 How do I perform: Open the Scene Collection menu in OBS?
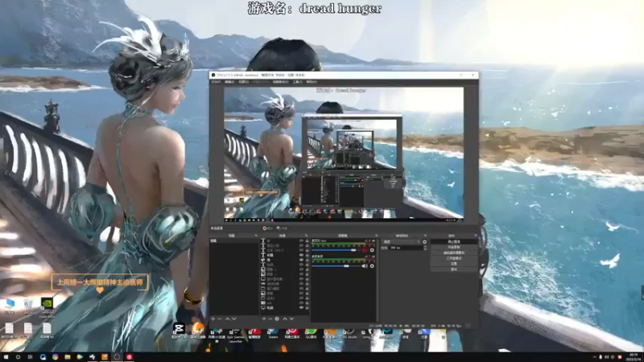(x=281, y=82)
